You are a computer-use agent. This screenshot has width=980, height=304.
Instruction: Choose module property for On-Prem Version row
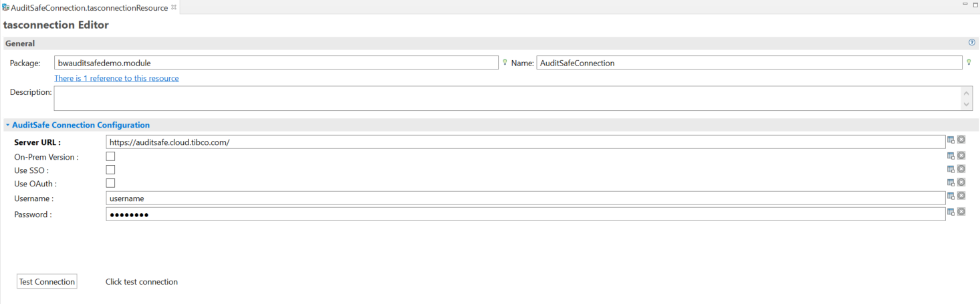[x=951, y=155]
